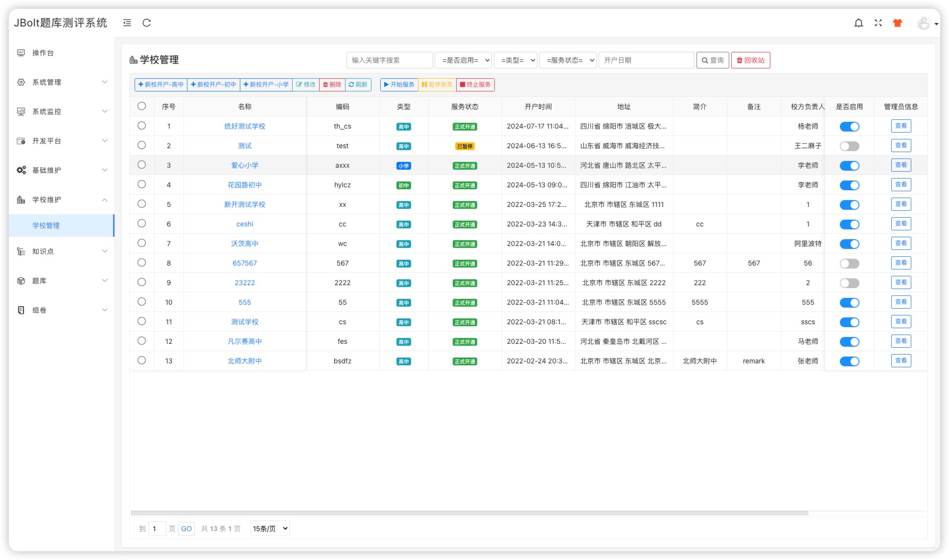949x560 pixels.
Task: Open the 沃茨高中 school link
Action: coord(245,244)
